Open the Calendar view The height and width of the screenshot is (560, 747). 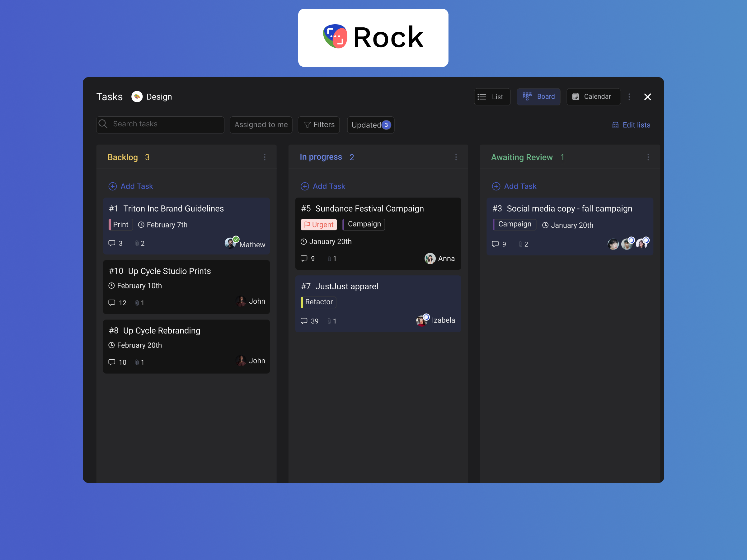(x=593, y=97)
